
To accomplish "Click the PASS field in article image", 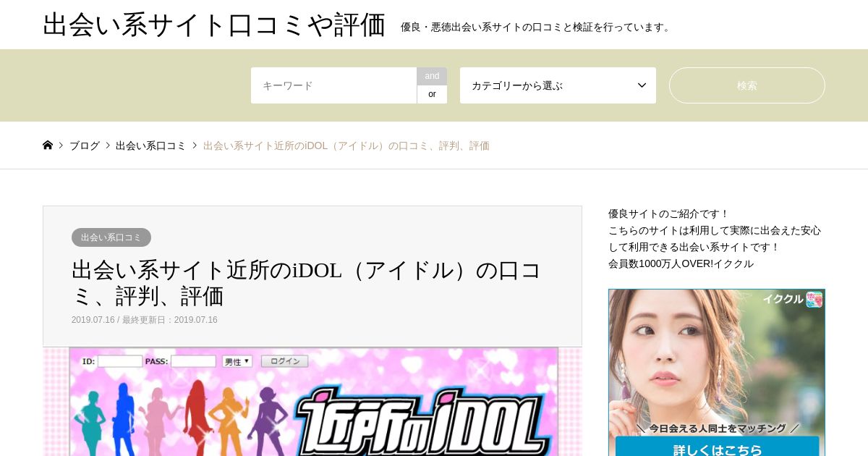I will 193,361.
